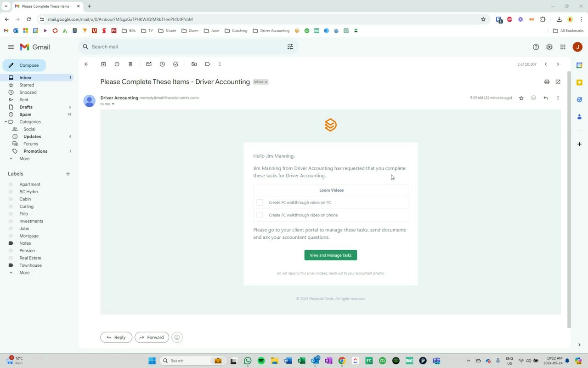The image size is (588, 368).
Task: Expand More under Categories
Action: pyautogui.click(x=24, y=159)
